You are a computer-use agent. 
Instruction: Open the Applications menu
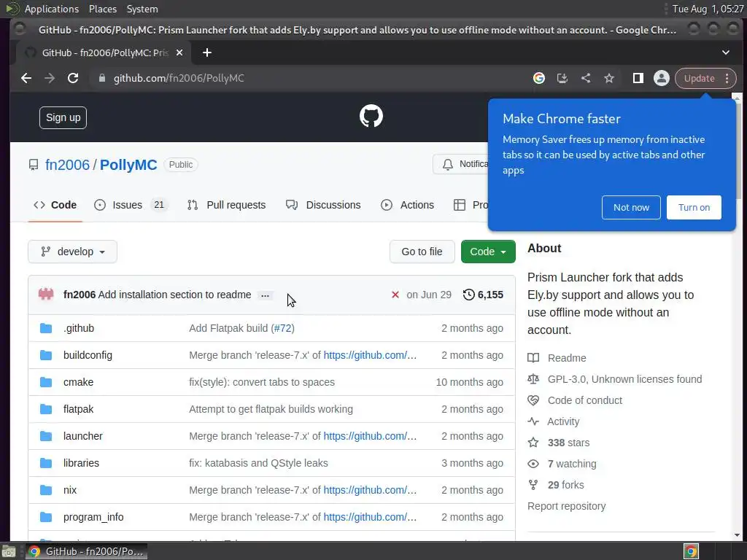(x=52, y=9)
